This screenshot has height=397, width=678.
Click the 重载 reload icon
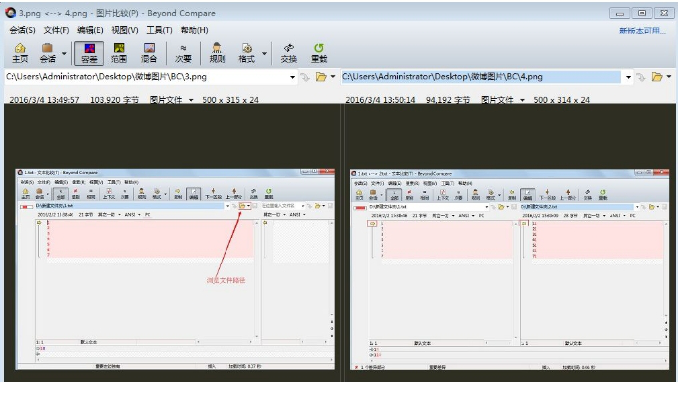[x=319, y=53]
